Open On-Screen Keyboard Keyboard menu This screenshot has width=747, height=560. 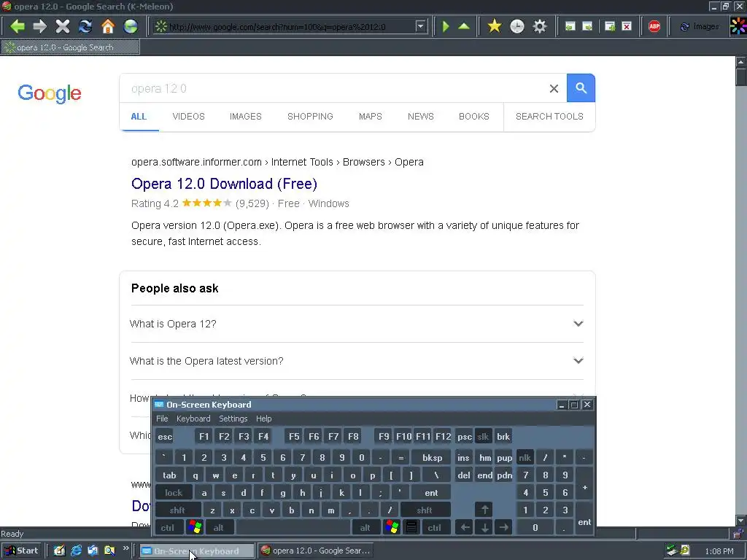coord(193,419)
